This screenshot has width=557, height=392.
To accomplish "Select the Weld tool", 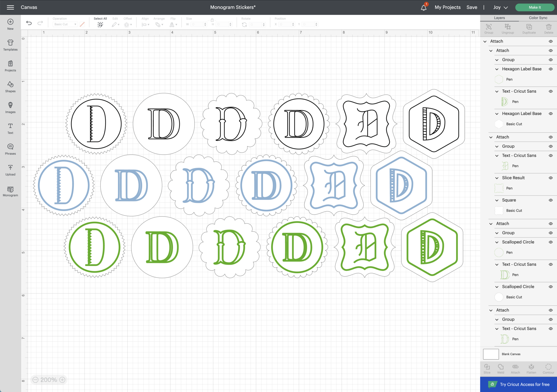I will (x=501, y=368).
